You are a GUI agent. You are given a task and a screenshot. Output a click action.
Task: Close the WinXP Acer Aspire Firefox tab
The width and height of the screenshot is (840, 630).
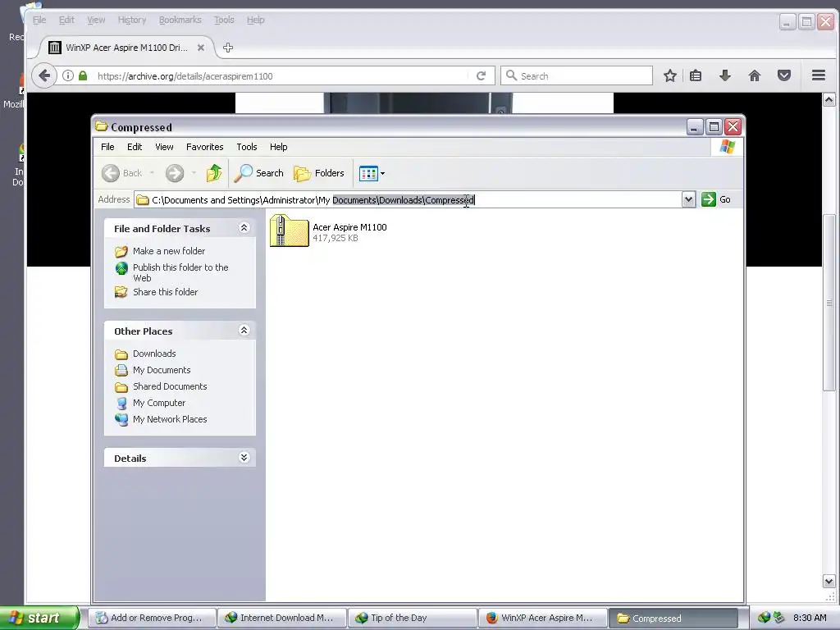(x=200, y=48)
